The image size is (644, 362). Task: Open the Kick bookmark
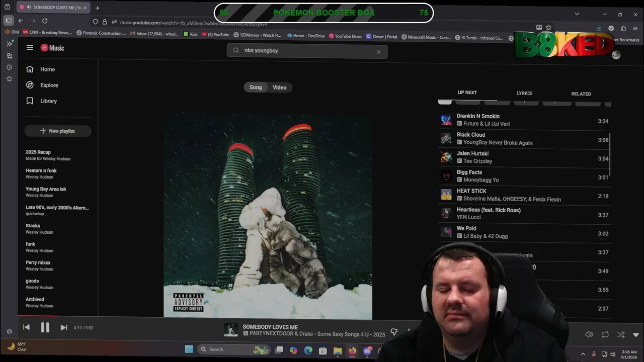click(190, 35)
